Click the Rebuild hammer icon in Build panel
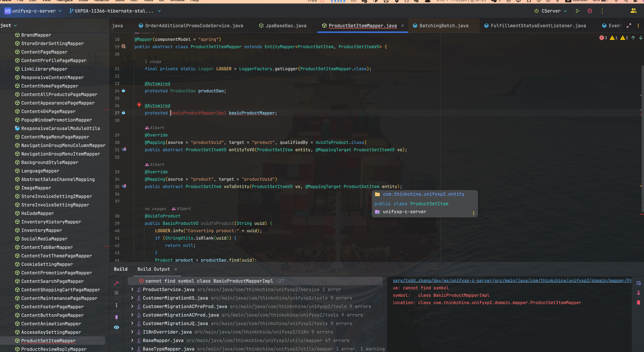 tap(116, 283)
